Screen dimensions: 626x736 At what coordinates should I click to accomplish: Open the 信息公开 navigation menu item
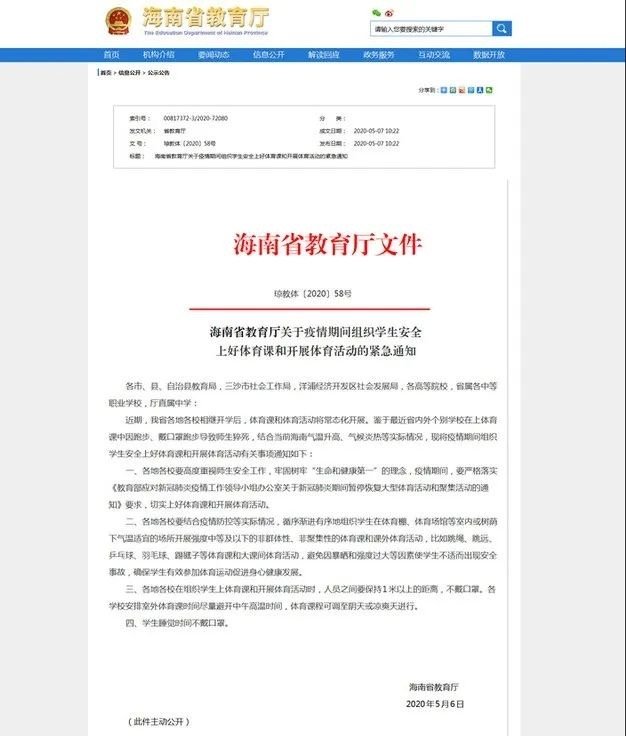pos(268,54)
